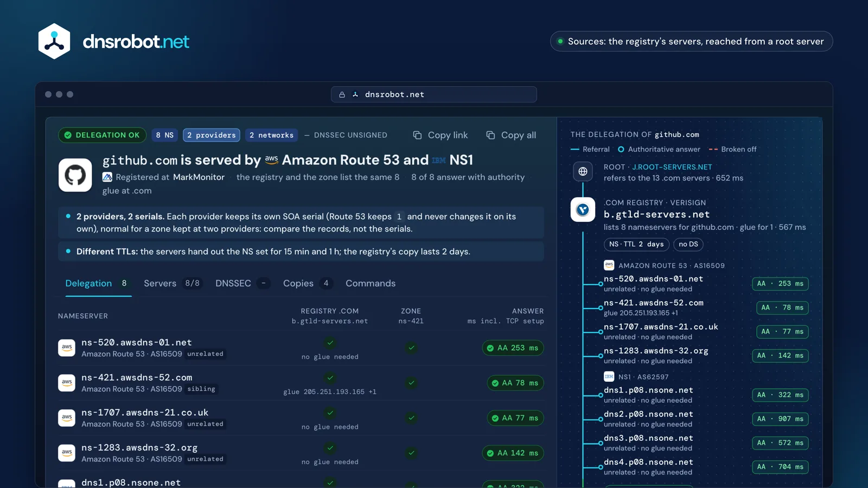Click the root globe icon in delegation tree
Viewport: 868px width, 488px height.
583,171
